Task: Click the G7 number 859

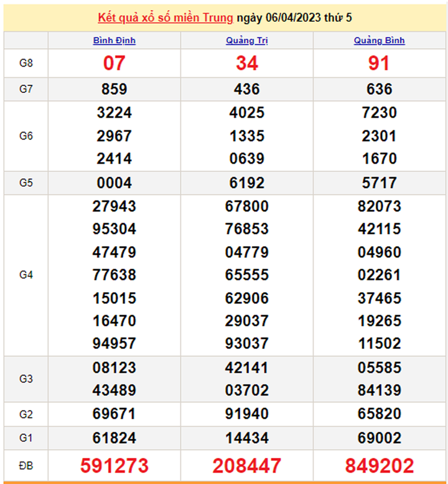Action: [114, 89]
